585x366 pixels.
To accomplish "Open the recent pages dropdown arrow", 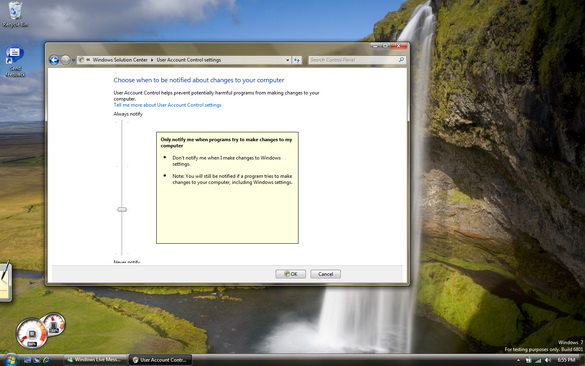I will (73, 60).
